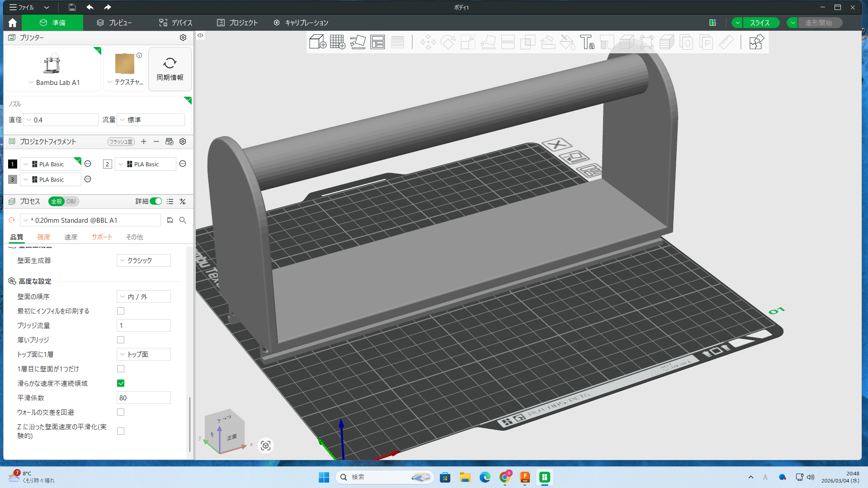
Task: Open the Support settings tab
Action: [x=102, y=237]
